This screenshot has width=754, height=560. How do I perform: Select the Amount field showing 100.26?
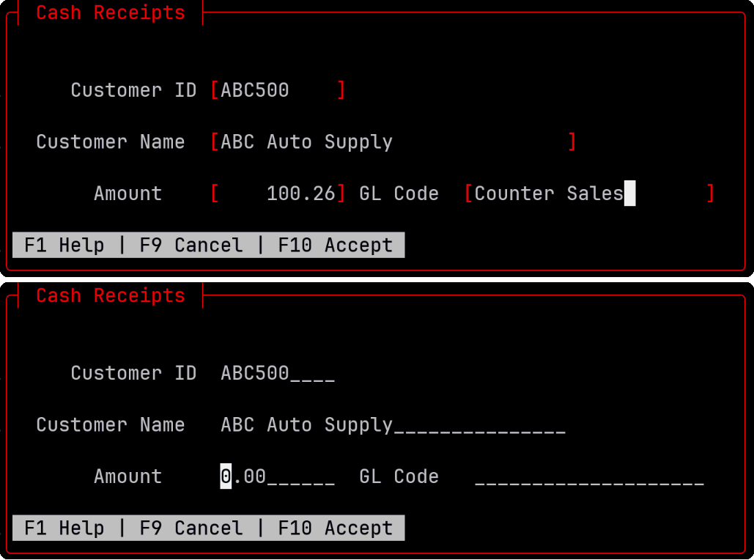[278, 194]
